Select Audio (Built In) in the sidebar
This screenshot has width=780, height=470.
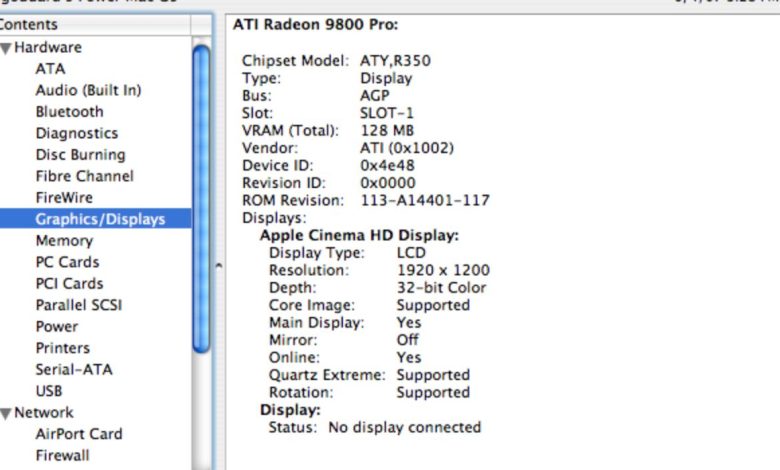tap(89, 90)
